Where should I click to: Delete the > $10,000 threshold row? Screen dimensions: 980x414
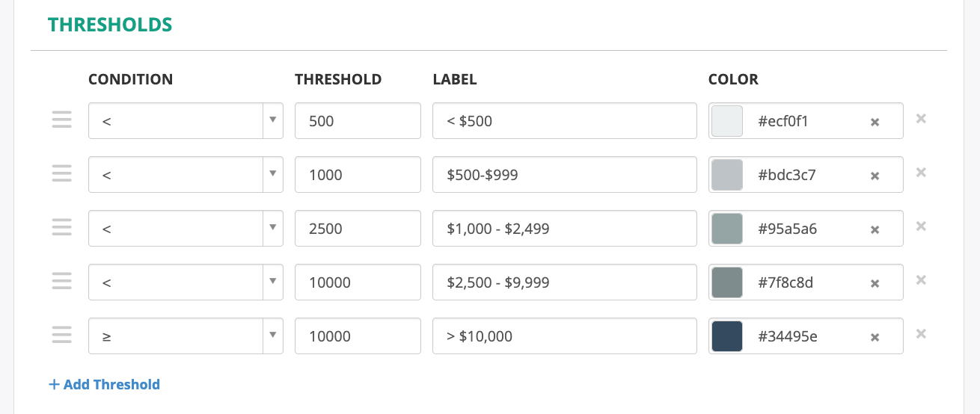pos(921,334)
